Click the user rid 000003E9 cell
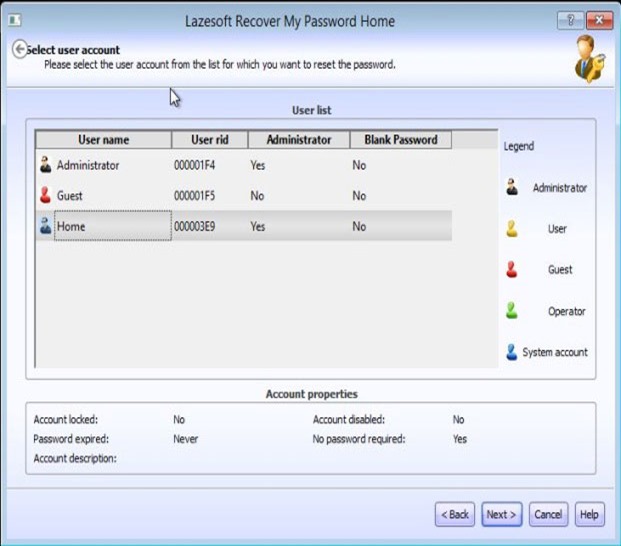Viewport: 621px width, 546px height. pyautogui.click(x=194, y=226)
